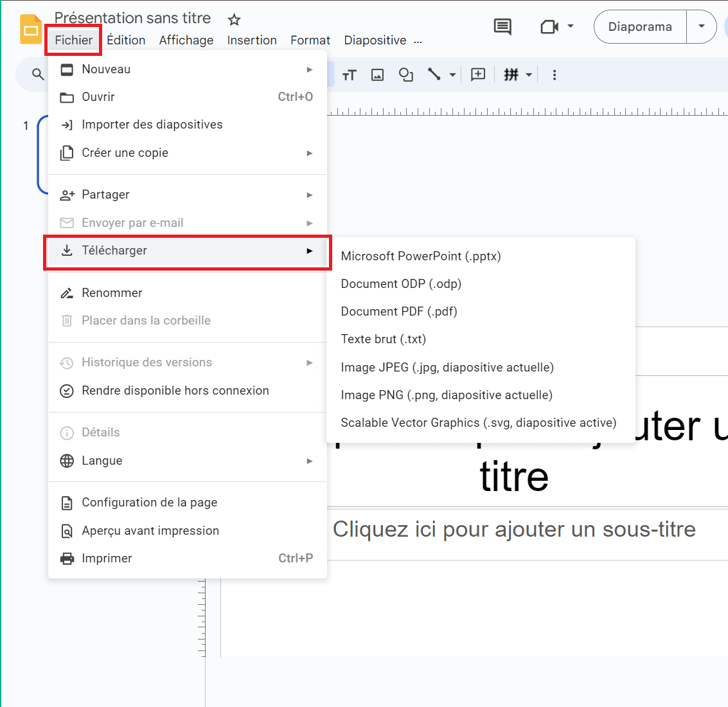Expand the Créer une copie submenu arrow
Screen dimensions: 728x707
click(x=310, y=154)
